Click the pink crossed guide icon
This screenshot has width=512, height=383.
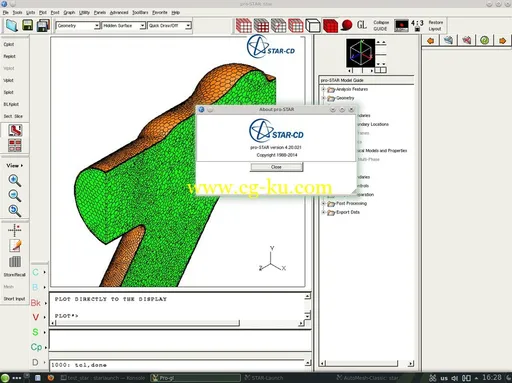pyautogui.click(x=466, y=40)
